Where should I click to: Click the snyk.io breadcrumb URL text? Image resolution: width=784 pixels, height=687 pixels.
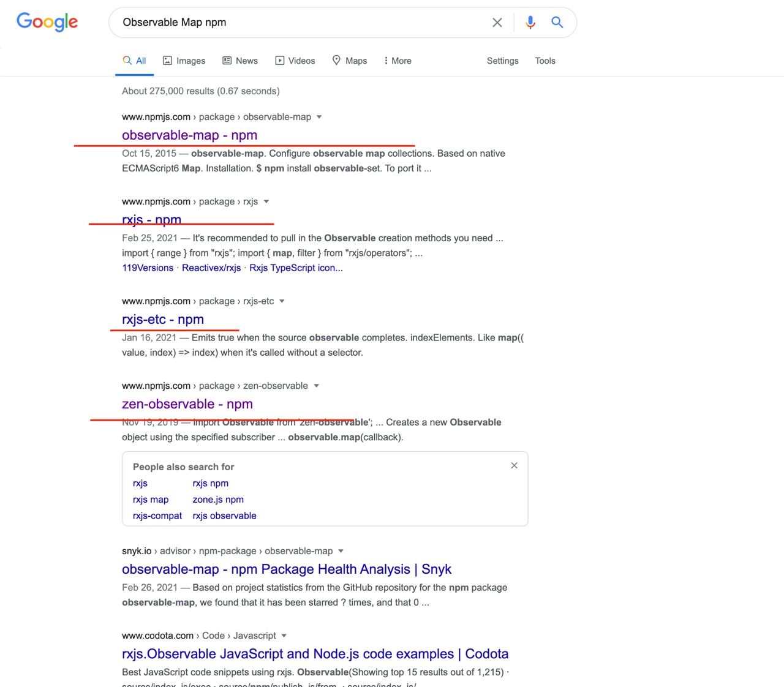tap(227, 551)
